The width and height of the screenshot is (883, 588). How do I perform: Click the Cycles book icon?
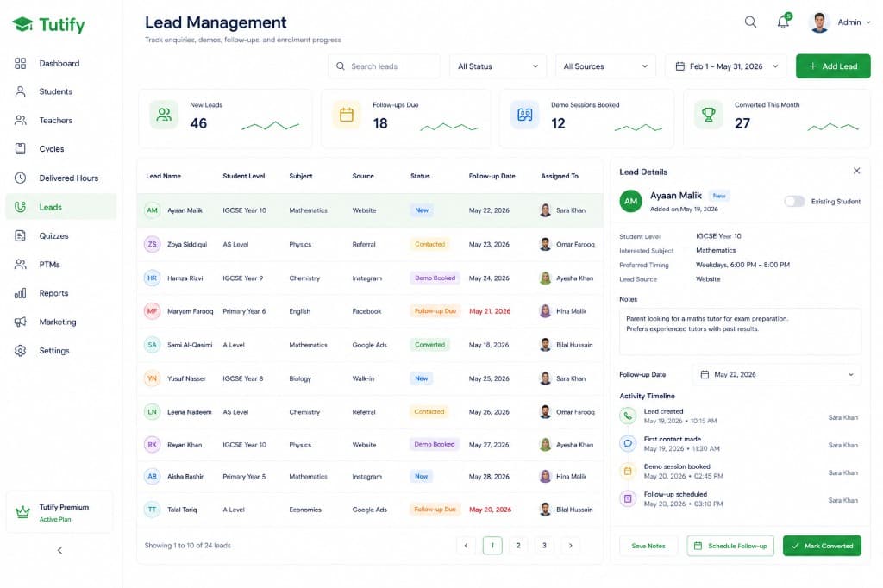[21, 148]
